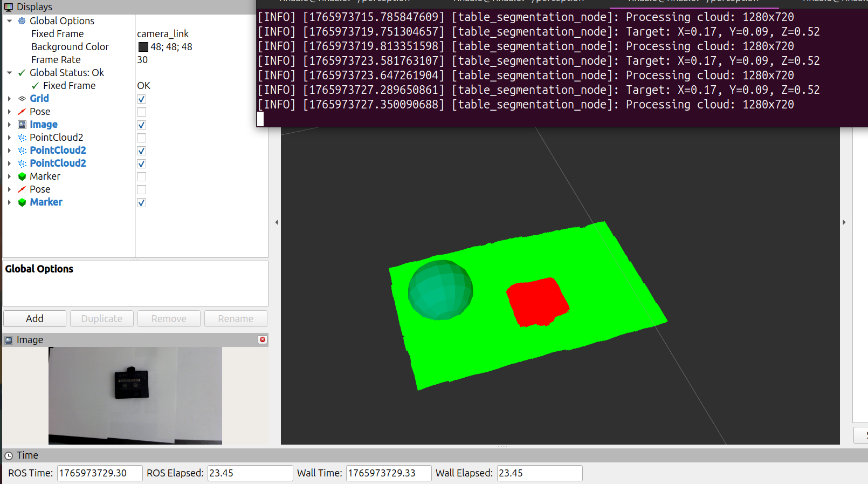Click the unchecked PointCloud2 display icon

(x=22, y=137)
